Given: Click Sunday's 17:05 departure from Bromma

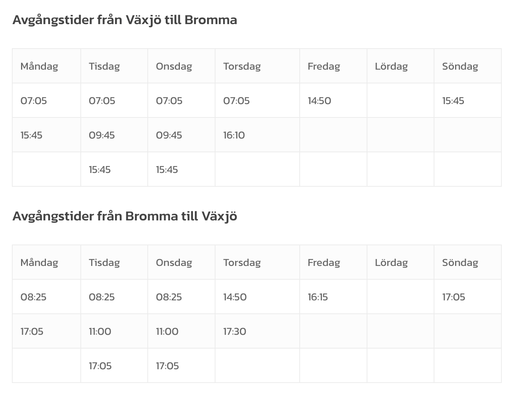Looking at the screenshot, I should coord(454,297).
